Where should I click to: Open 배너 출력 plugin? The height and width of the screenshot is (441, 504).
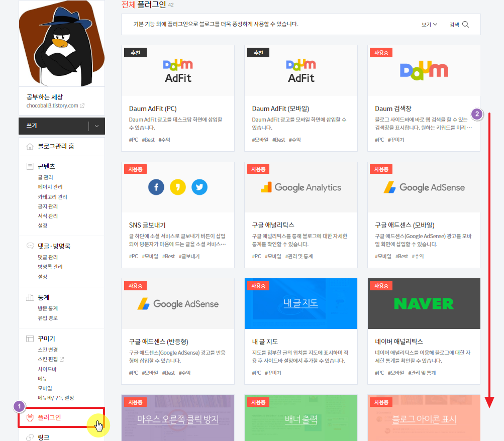[301, 418]
